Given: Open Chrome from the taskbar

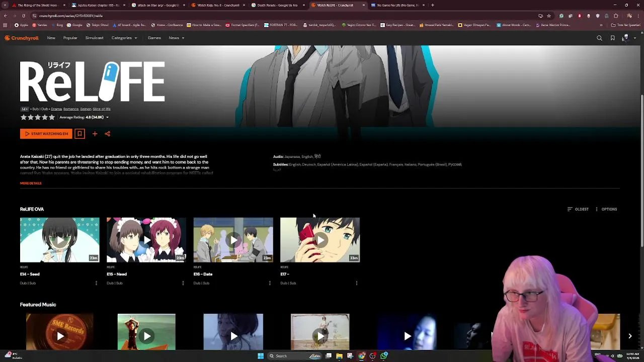Looking at the screenshot, I should click(x=362, y=356).
